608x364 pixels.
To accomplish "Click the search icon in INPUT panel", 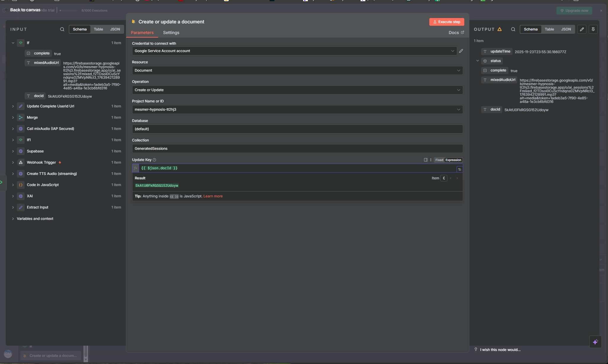I will point(62,29).
